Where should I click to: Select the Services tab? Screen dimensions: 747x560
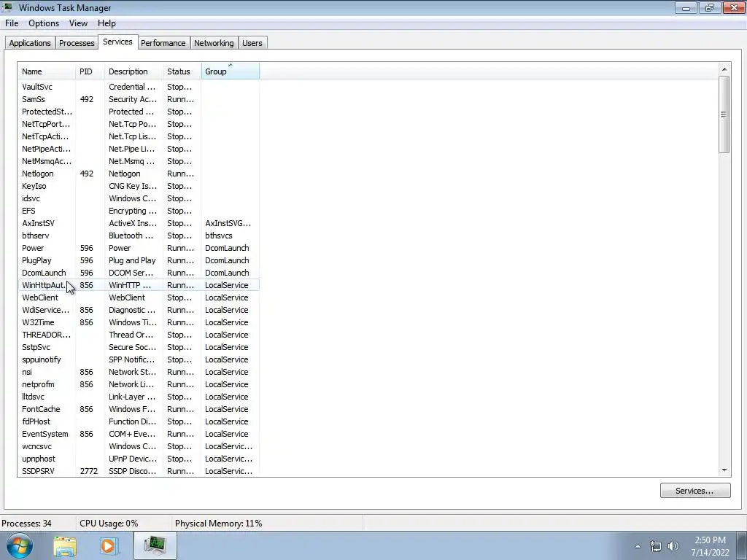coord(117,42)
